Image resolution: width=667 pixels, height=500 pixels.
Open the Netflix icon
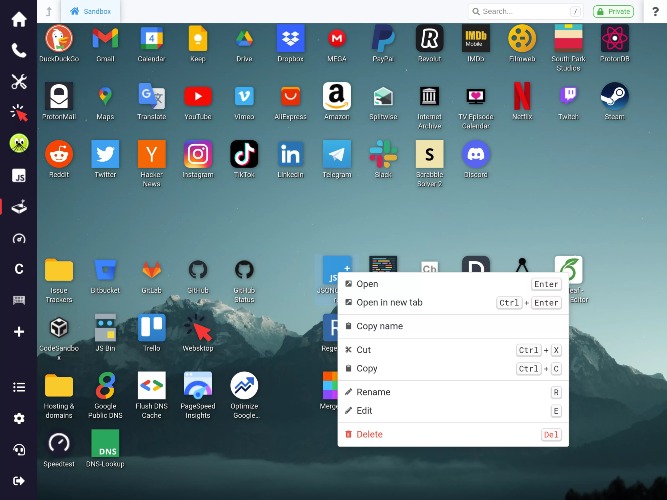(x=522, y=96)
